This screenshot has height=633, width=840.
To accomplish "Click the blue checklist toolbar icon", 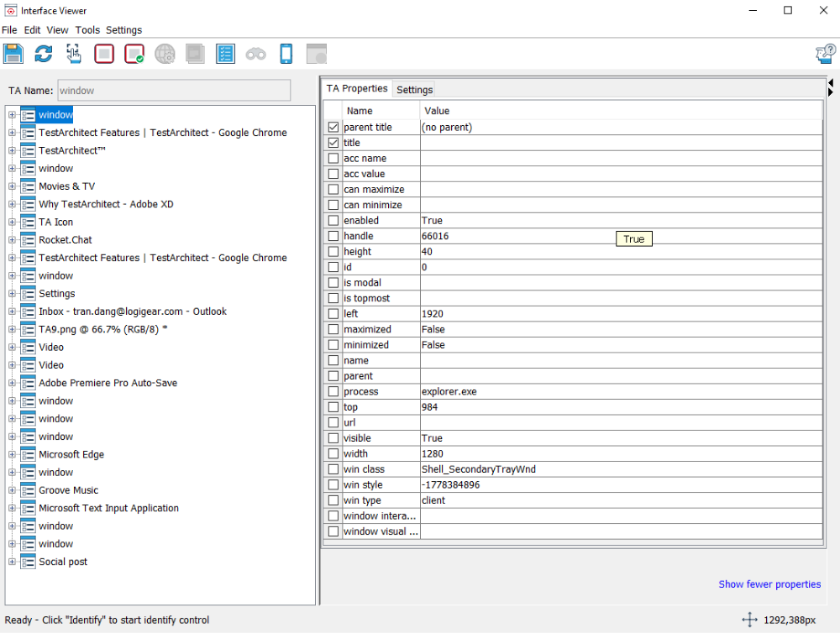I will click(x=225, y=54).
